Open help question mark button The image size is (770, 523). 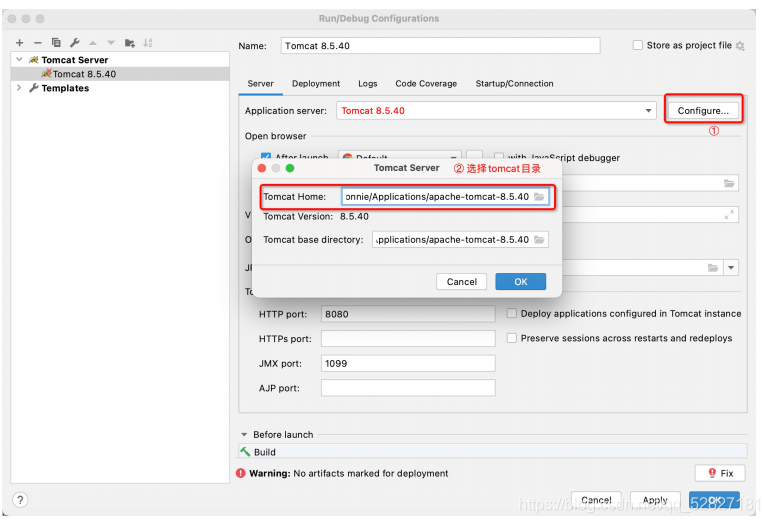point(20,500)
